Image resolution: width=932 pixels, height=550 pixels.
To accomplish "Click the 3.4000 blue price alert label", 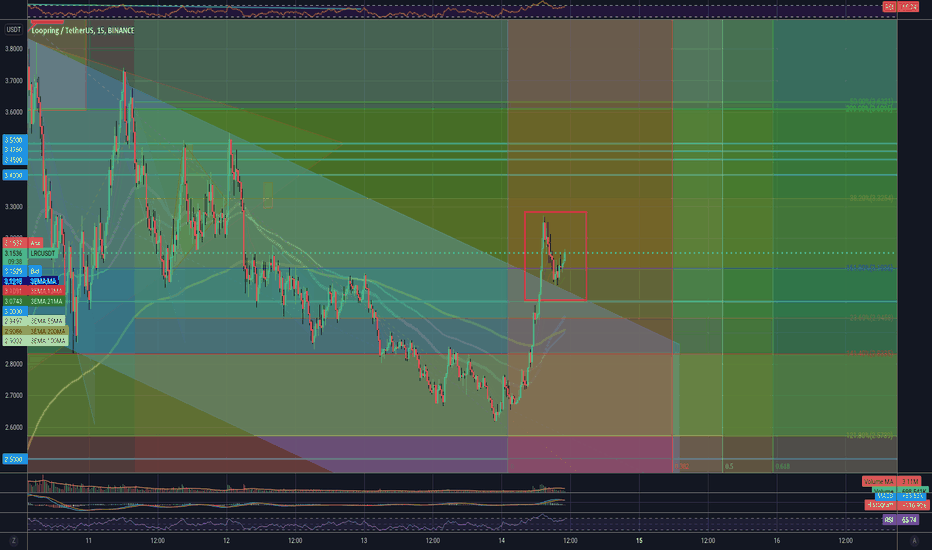I will 14,175.
